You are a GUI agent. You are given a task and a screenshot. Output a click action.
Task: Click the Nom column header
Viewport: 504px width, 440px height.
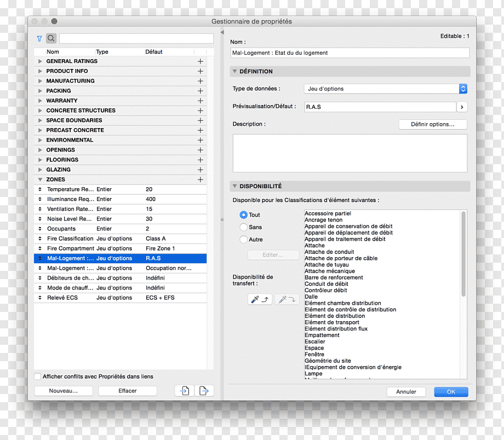[53, 51]
